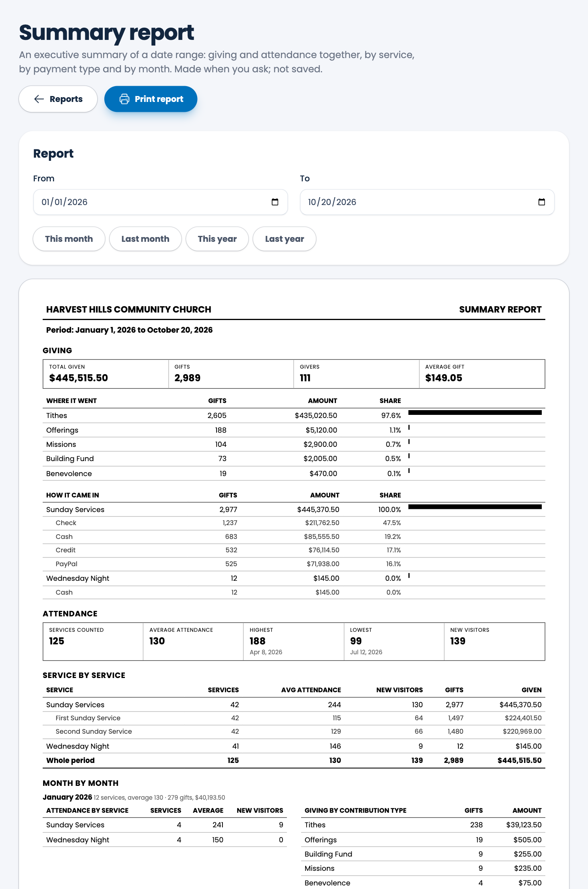Click the Highest attendance date Apr 8, 2026
The height and width of the screenshot is (889, 588).
[266, 652]
